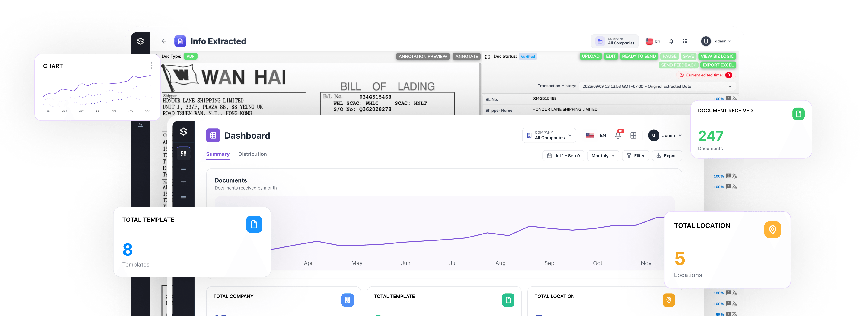Change language via Dashboard EN selector
The height and width of the screenshot is (316, 868).
(x=596, y=136)
